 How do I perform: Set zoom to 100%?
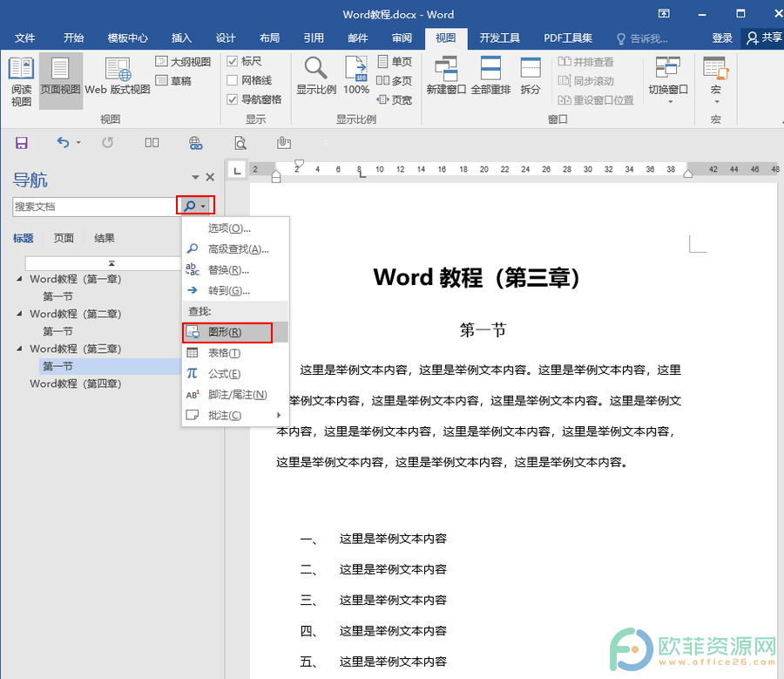[x=356, y=76]
